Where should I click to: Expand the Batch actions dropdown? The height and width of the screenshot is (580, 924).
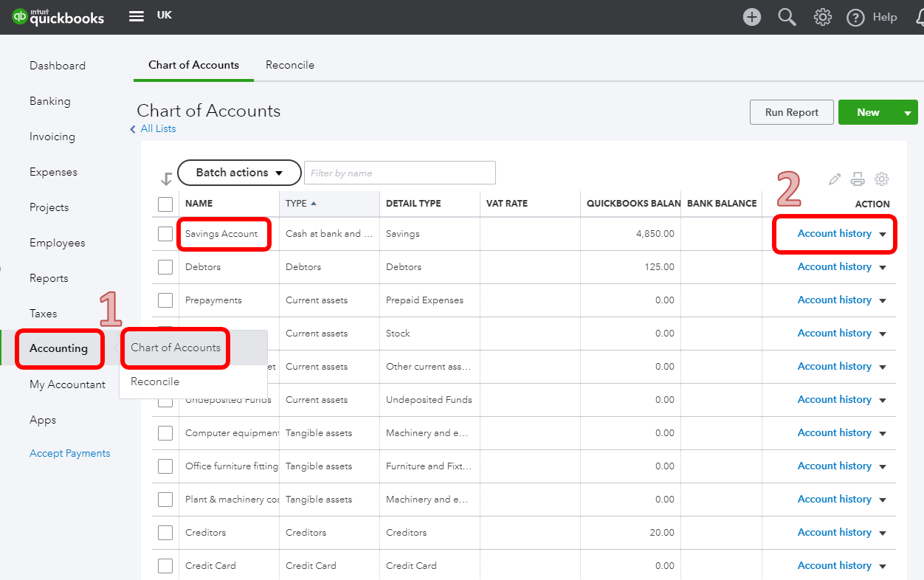239,173
